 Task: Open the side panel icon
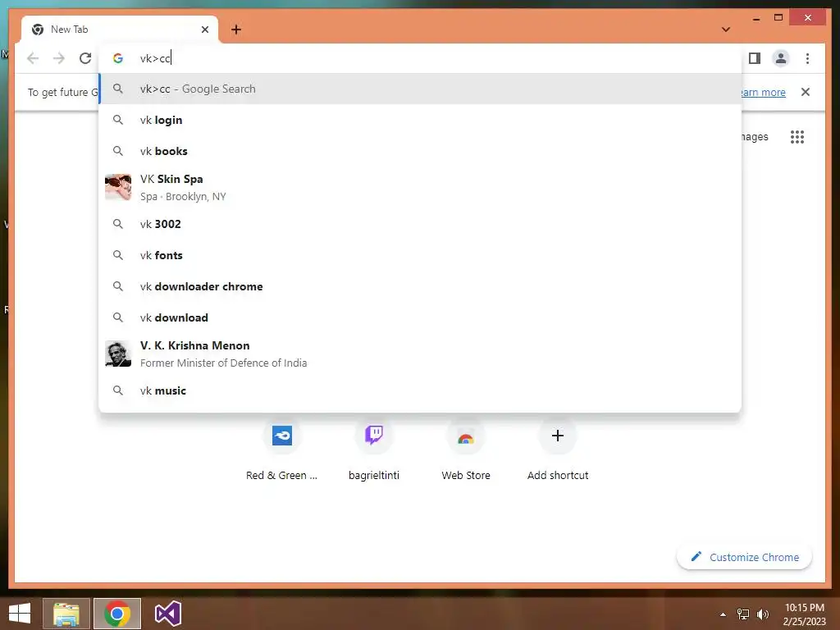755,58
